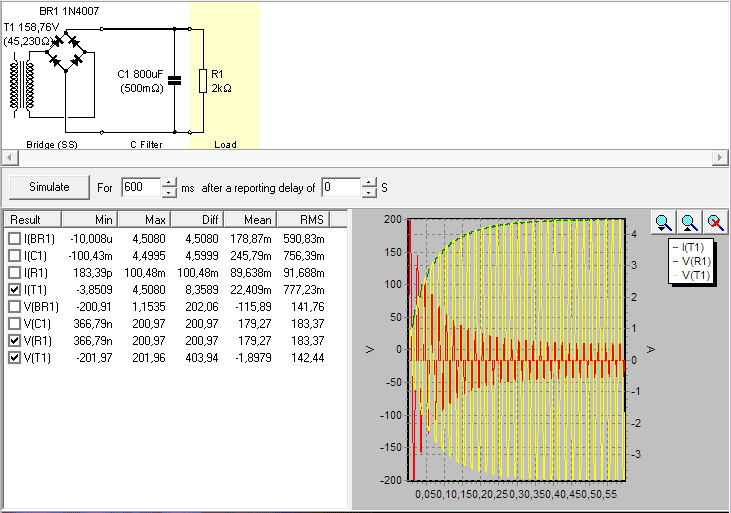Enable the I(BR1) result checkbox
The image size is (731, 513).
[14, 239]
